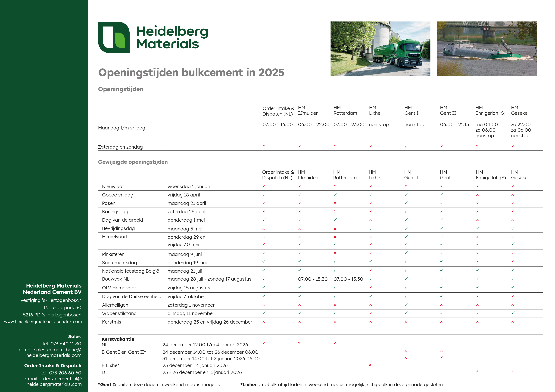
Task: Click the Wapenstilstand row label
Action: point(119,313)
